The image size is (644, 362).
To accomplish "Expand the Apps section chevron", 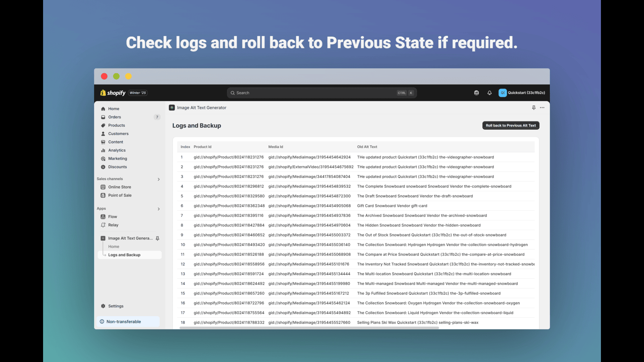I will click(159, 209).
